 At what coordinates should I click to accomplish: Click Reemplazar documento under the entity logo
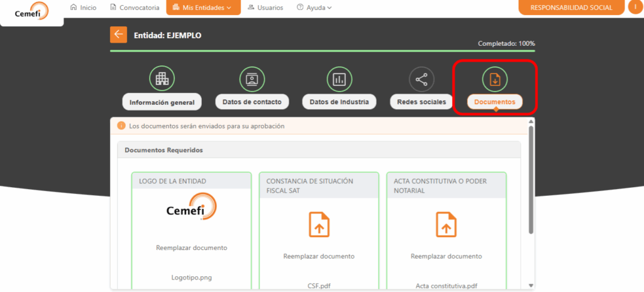click(191, 247)
